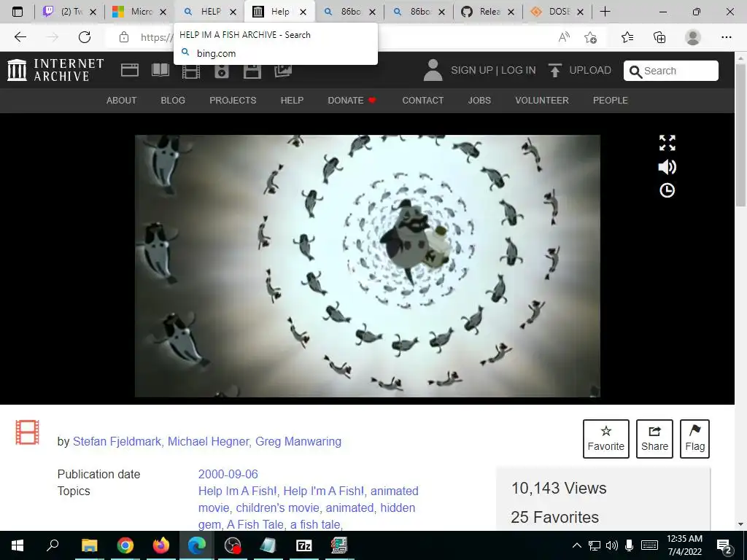View site info via the lock icon

[x=124, y=37]
